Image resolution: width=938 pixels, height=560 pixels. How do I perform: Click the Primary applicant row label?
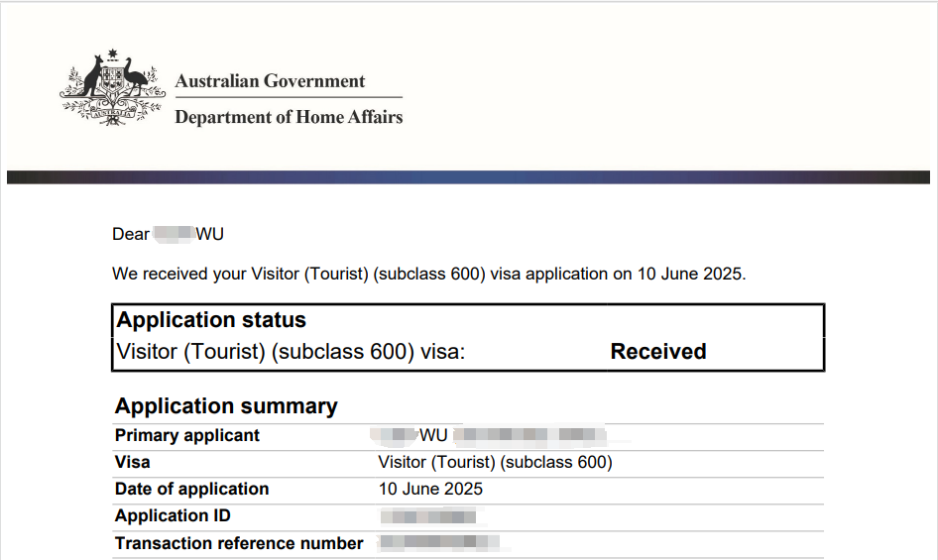[x=187, y=435]
